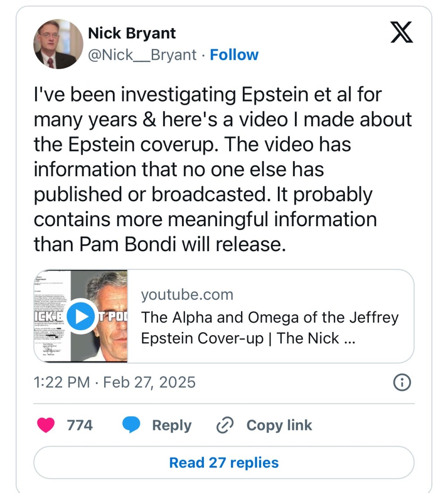Like the tweet with the heart icon

(46, 425)
